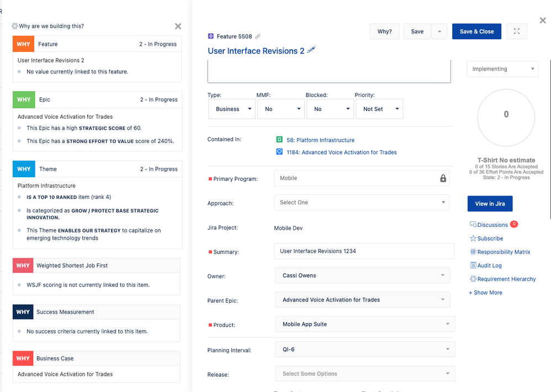Screen dimensions: 551x392
Task: Open the Priority dropdown showing Not Set
Action: click(x=378, y=109)
